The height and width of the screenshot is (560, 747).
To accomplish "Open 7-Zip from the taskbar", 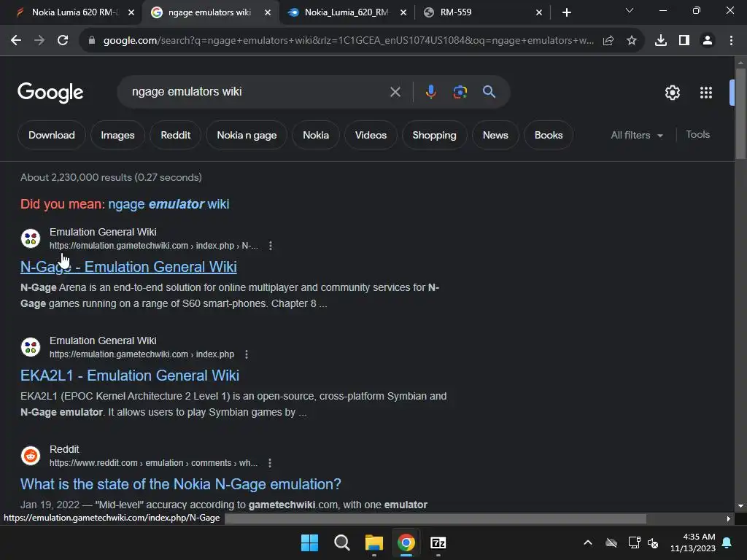I will tap(438, 542).
